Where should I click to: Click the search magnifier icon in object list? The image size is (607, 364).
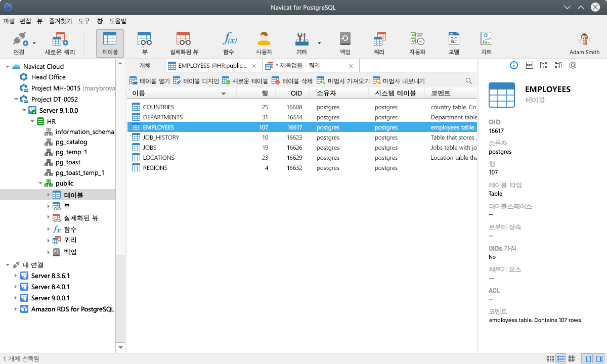coord(469,81)
